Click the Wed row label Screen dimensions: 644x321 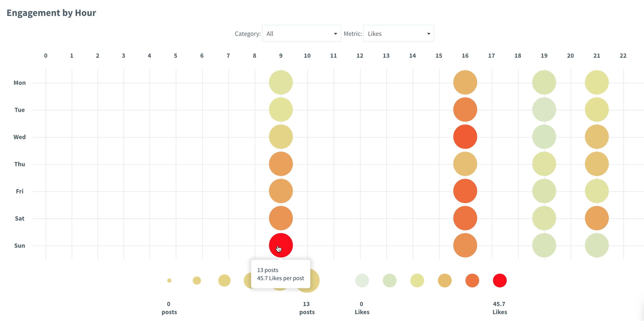(x=20, y=137)
